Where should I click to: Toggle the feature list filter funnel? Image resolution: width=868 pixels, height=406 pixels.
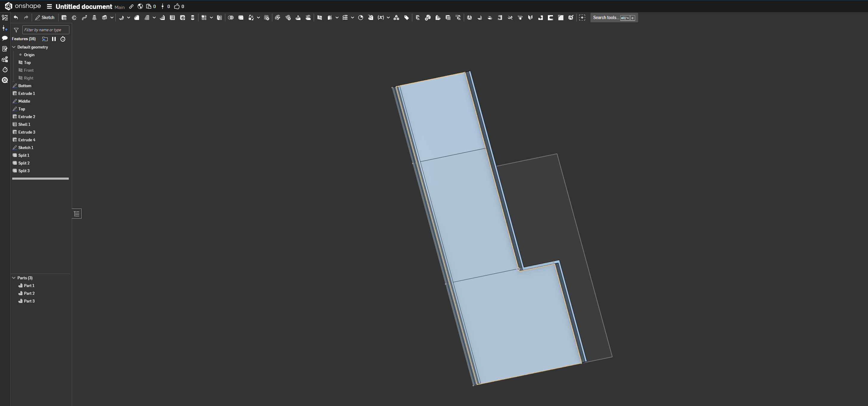click(16, 30)
